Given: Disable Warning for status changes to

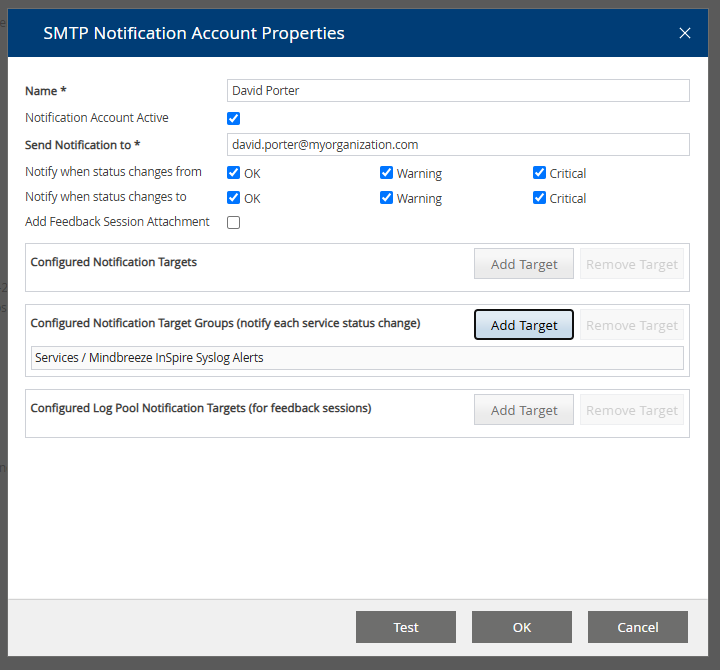Looking at the screenshot, I should pyautogui.click(x=387, y=198).
